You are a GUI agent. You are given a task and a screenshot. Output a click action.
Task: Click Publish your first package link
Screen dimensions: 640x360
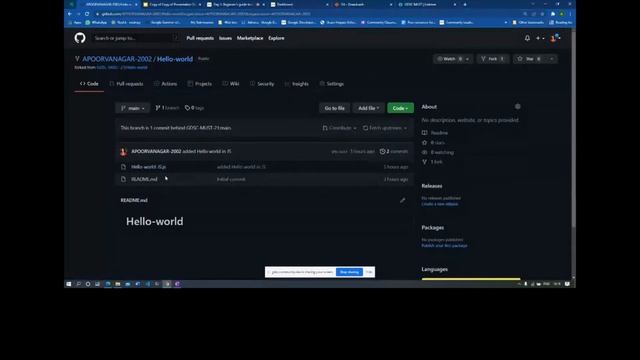pyautogui.click(x=444, y=246)
